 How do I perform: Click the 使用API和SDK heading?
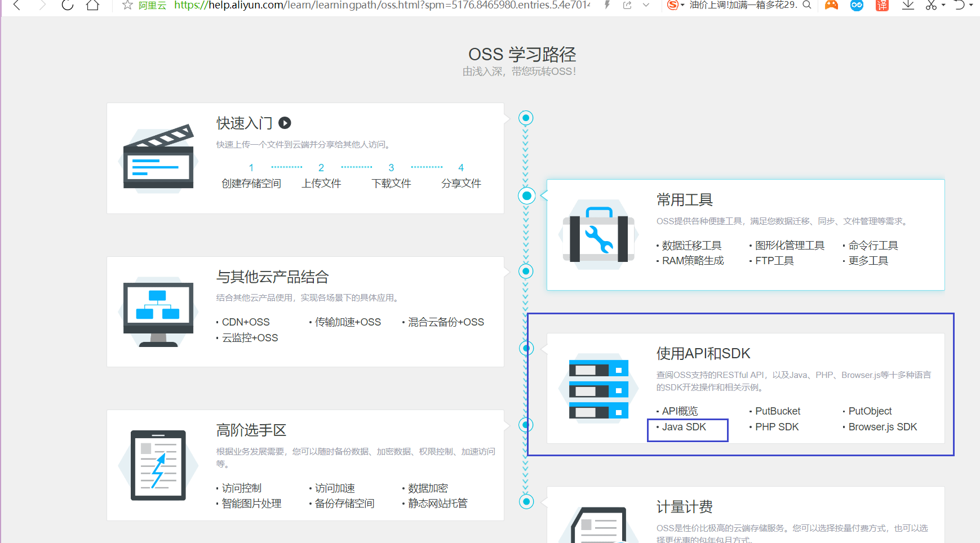pos(703,353)
